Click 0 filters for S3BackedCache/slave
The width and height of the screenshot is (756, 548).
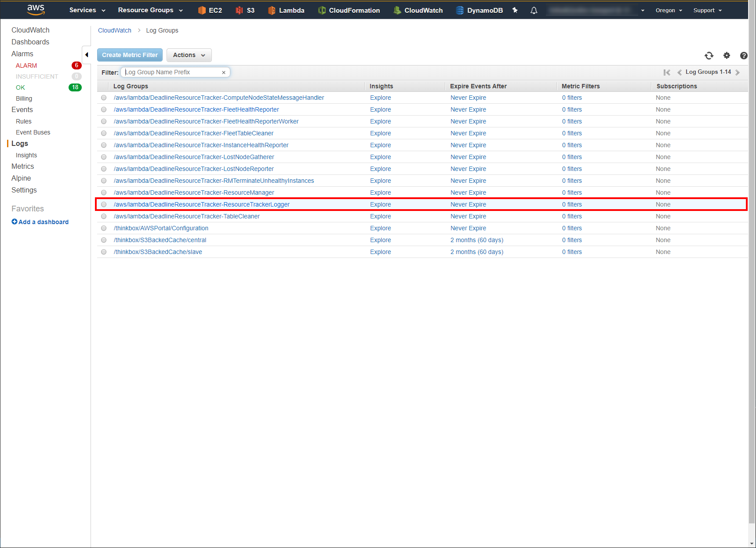coord(572,252)
